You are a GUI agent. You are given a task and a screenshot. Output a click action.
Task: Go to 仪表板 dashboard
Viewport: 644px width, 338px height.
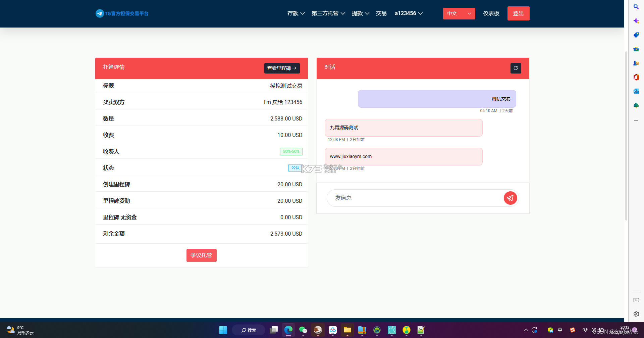coord(491,13)
